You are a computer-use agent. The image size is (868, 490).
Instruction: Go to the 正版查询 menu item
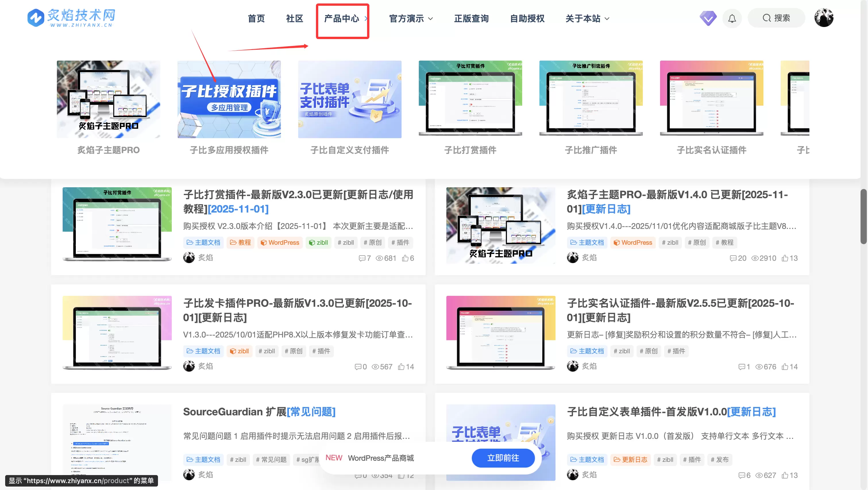[x=471, y=19]
